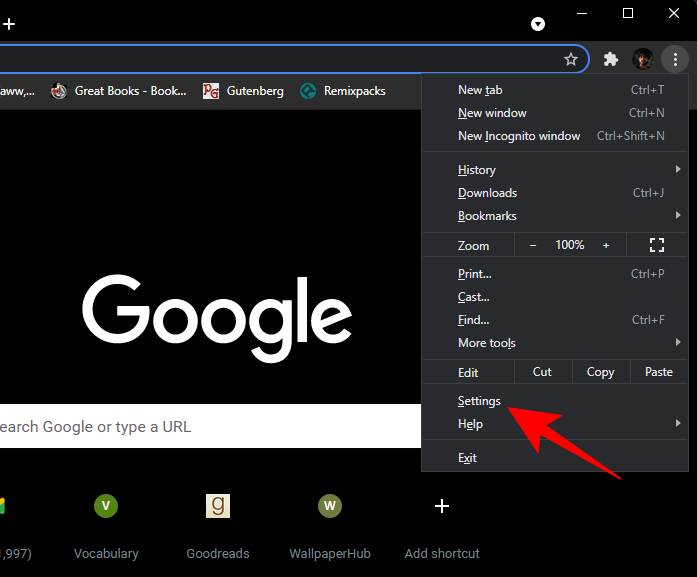
Task: Open the Great Books bookmark
Action: [x=119, y=91]
